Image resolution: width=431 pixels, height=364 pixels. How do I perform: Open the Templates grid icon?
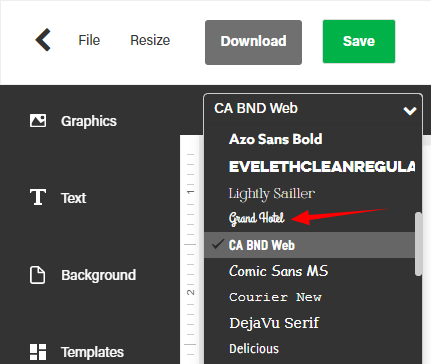pyautogui.click(x=38, y=352)
